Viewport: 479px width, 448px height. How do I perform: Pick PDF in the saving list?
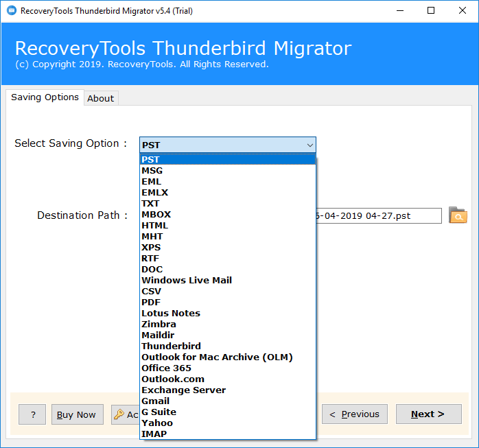pyautogui.click(x=228, y=303)
